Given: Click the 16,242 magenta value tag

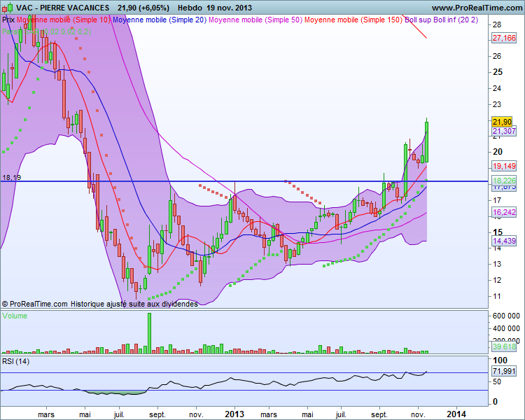Looking at the screenshot, I should click(504, 212).
